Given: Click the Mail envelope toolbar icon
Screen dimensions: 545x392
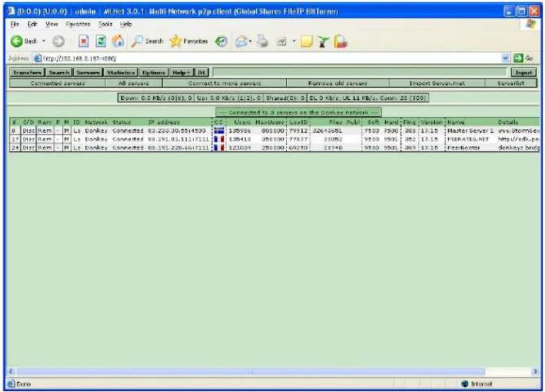Looking at the screenshot, I should coord(241,42).
